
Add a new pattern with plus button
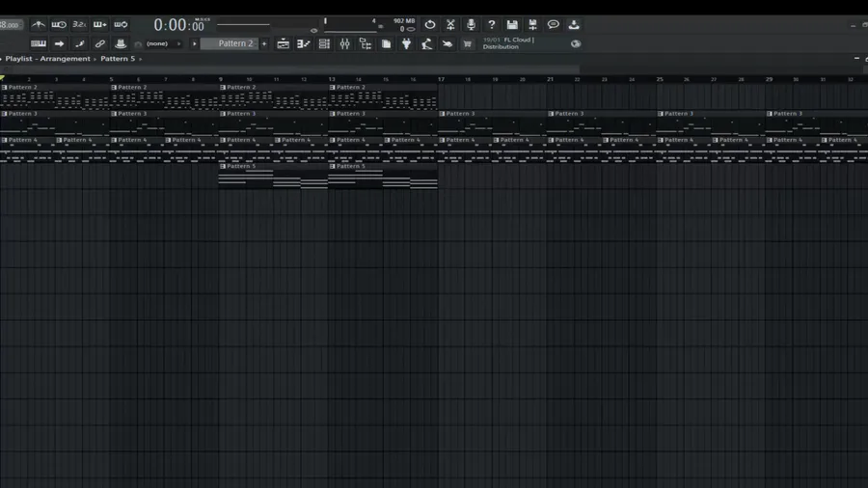(264, 43)
